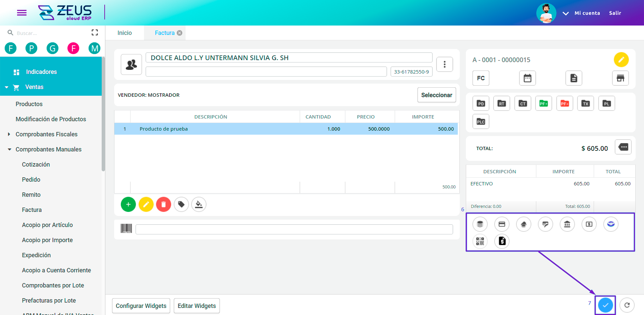
Task: Switch to the Inicio tab
Action: tap(124, 33)
